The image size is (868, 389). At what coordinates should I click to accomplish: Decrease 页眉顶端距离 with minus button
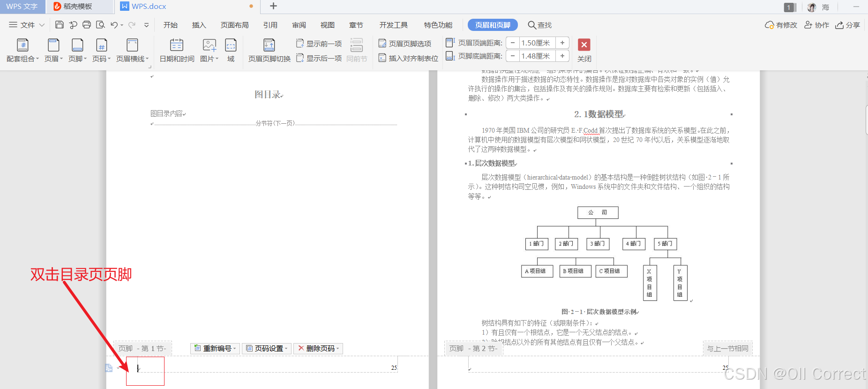[513, 43]
